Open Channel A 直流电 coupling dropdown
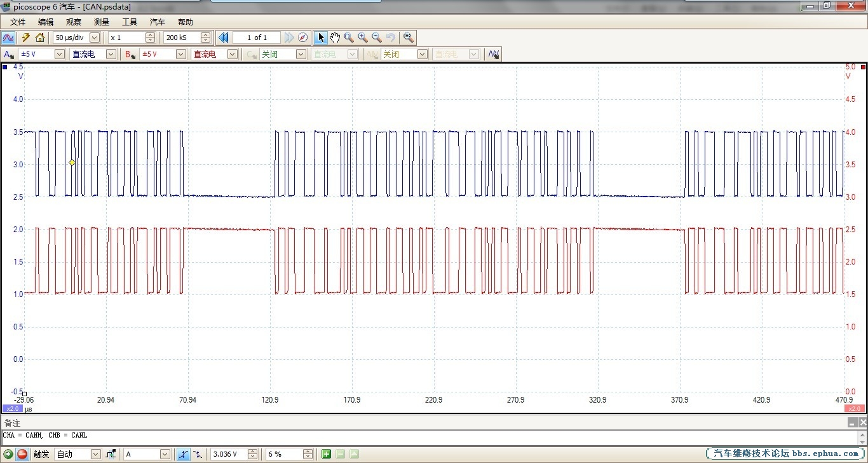Image resolution: width=868 pixels, height=463 pixels. [111, 54]
